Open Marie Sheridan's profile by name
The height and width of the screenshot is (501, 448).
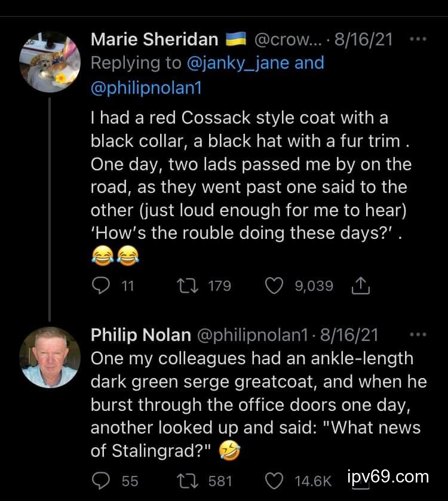[x=154, y=39]
